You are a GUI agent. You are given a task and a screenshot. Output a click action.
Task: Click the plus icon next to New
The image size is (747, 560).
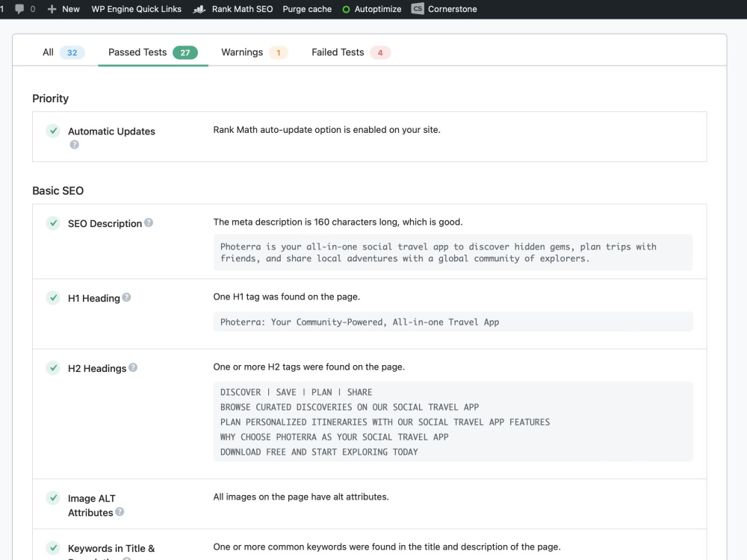tap(52, 9)
